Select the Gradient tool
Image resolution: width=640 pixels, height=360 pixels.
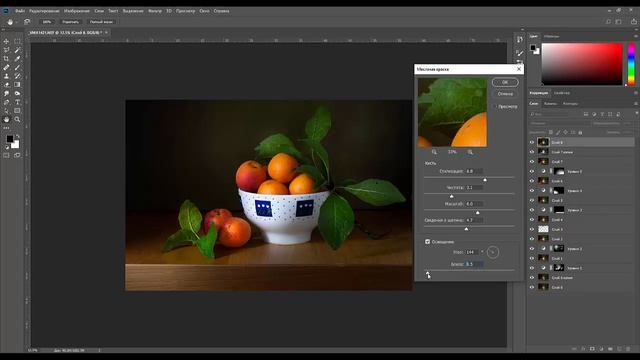pyautogui.click(x=17, y=85)
